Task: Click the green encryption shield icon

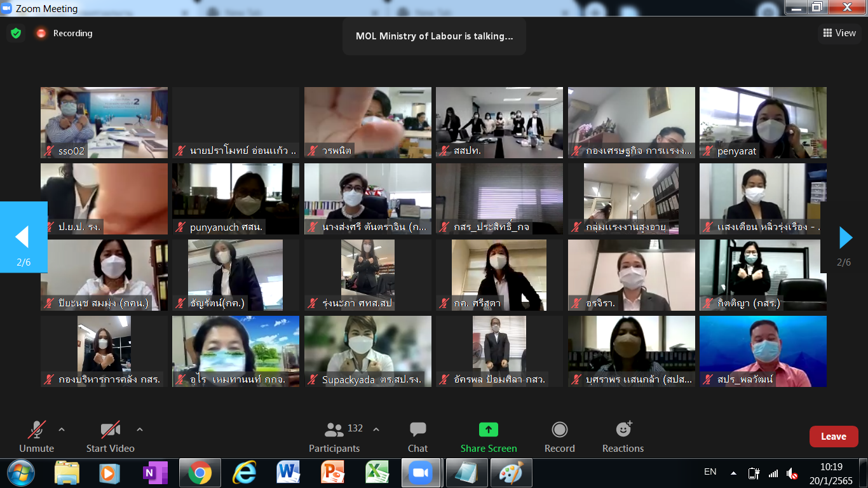Action: coord(16,33)
